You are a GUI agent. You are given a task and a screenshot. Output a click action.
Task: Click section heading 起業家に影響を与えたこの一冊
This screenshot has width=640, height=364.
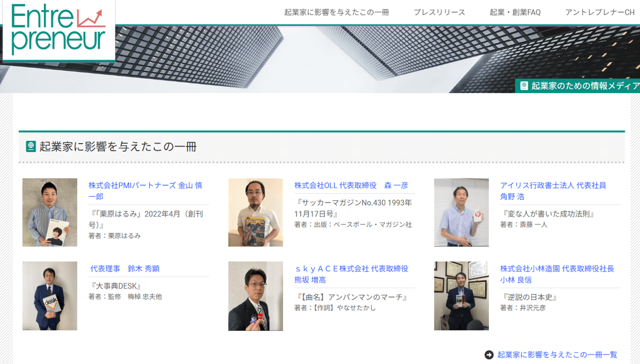point(118,147)
